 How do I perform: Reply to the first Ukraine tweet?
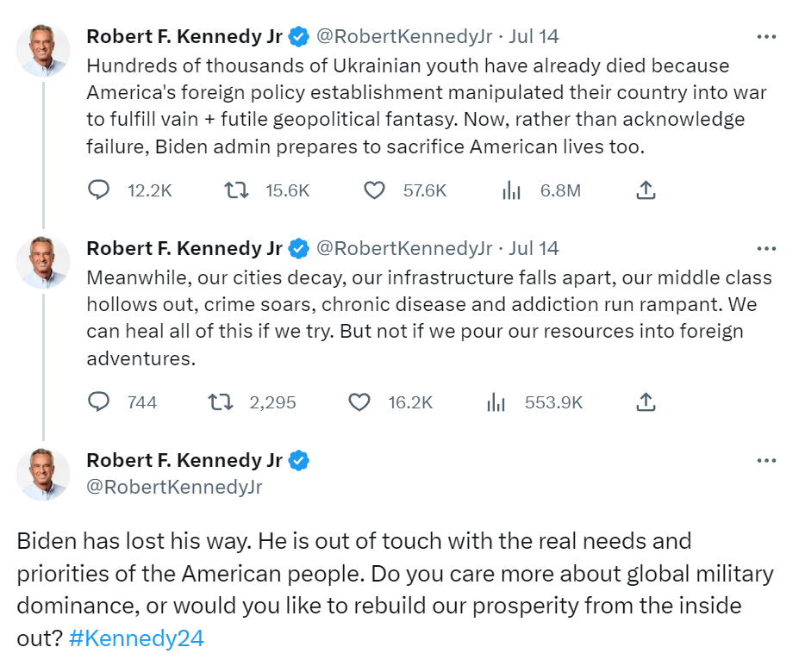click(x=99, y=190)
